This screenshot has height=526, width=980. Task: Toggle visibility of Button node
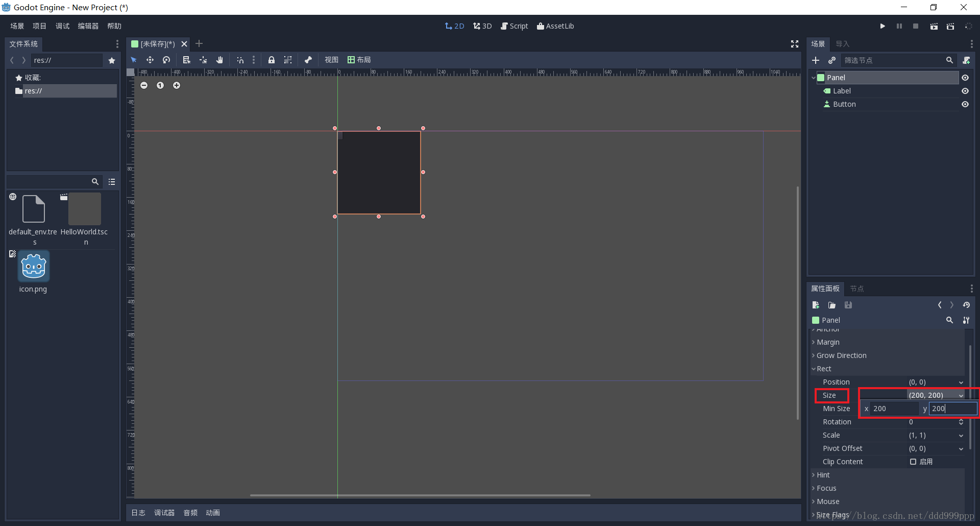tap(965, 104)
